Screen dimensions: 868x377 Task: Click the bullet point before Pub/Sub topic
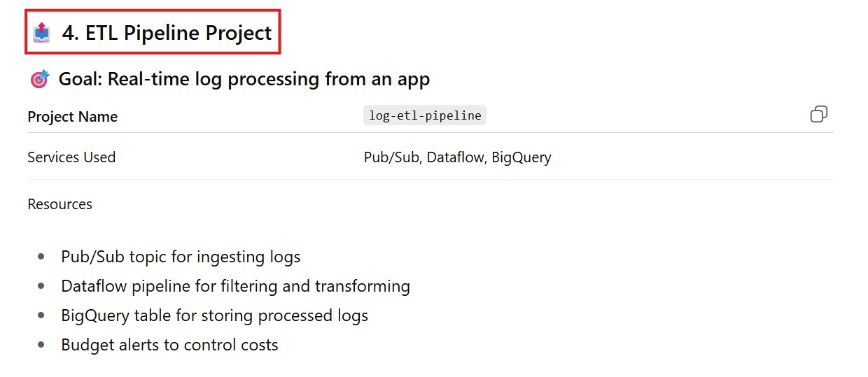41,257
